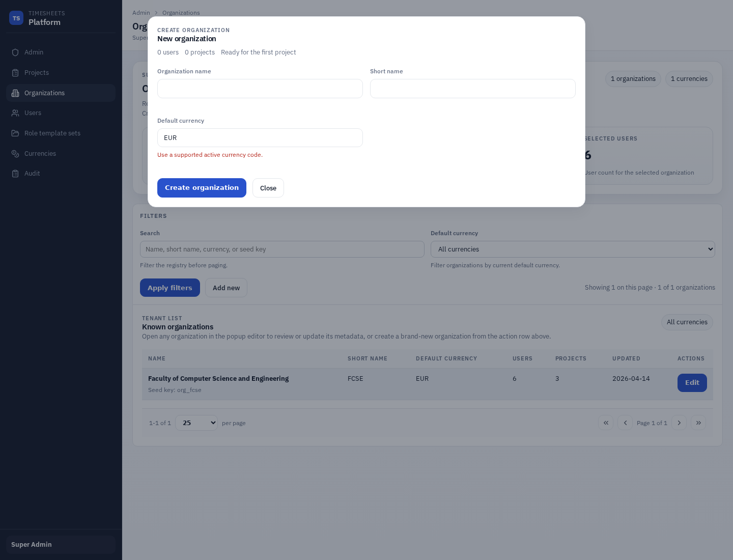The image size is (733, 560).
Task: Focus the search field for name or seed key
Action: 282,249
